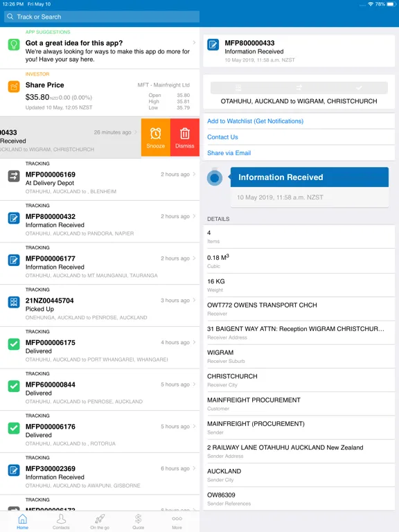Click the MFP000006175 delivered checkmark icon
Image resolution: width=399 pixels, height=532 pixels.
pos(14,344)
